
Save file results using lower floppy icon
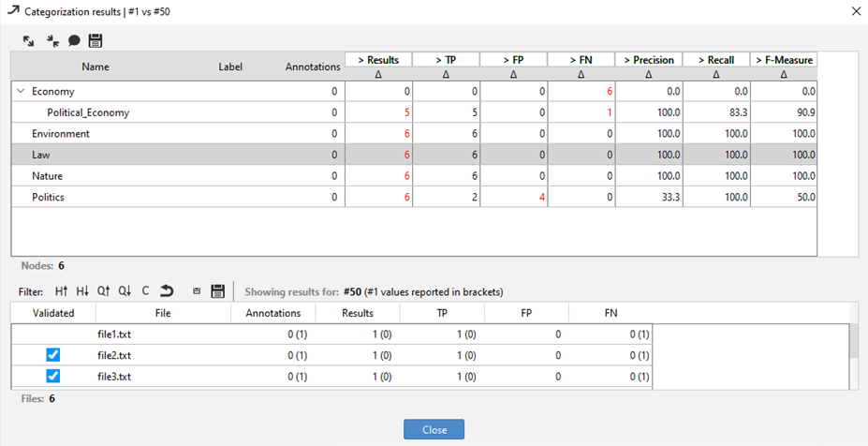218,290
